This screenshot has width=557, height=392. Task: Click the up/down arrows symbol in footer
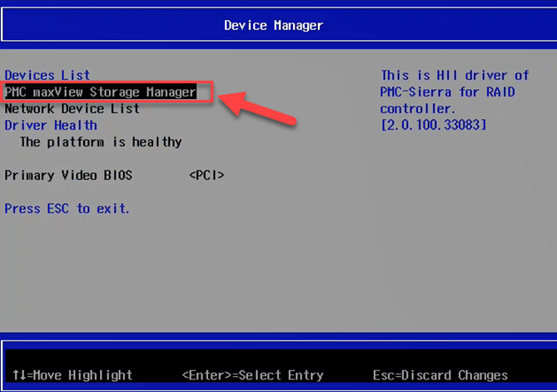point(19,375)
